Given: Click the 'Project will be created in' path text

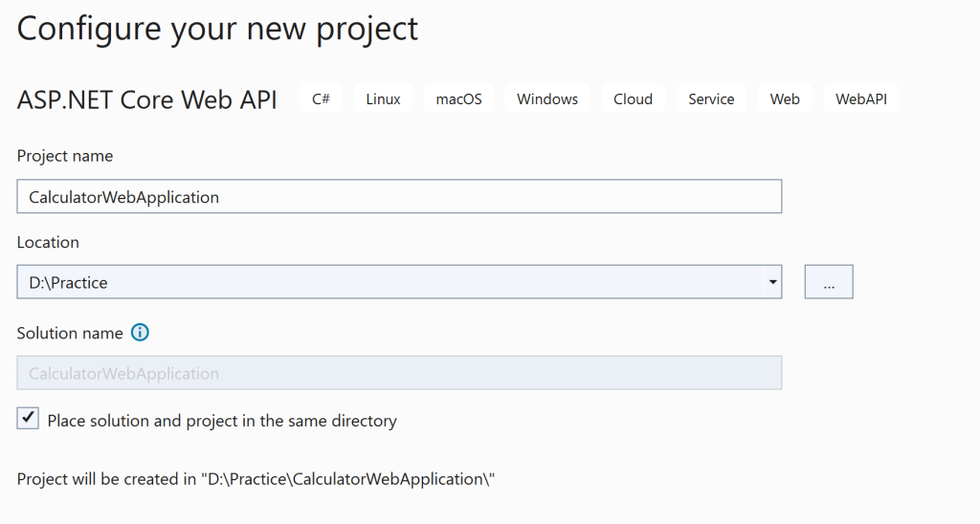Looking at the screenshot, I should [256, 478].
